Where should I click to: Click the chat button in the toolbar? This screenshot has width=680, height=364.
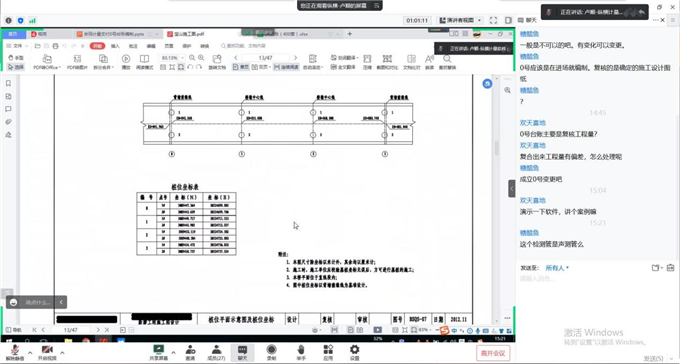[242, 352]
